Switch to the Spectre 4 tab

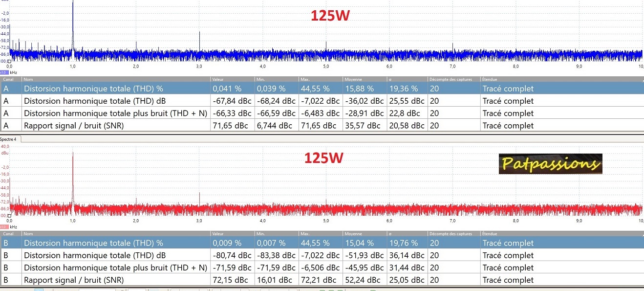pyautogui.click(x=8, y=139)
